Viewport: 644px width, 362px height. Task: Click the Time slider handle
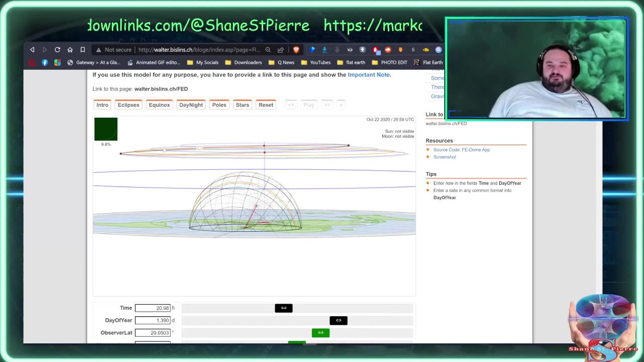[x=284, y=308]
